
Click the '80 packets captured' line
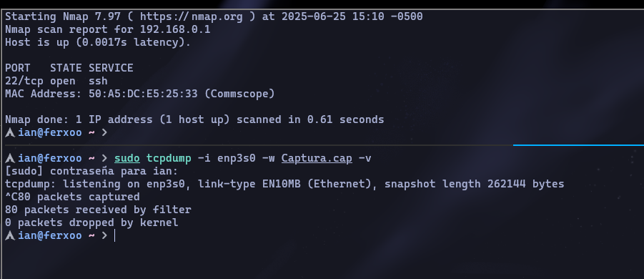pos(72,197)
